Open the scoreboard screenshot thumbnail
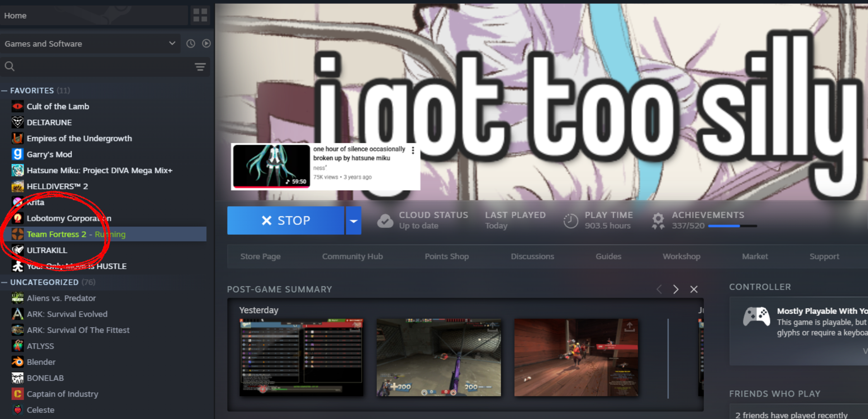 pos(301,358)
